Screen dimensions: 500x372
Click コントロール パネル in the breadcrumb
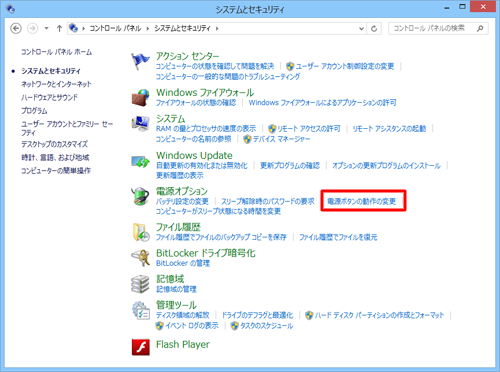(115, 28)
